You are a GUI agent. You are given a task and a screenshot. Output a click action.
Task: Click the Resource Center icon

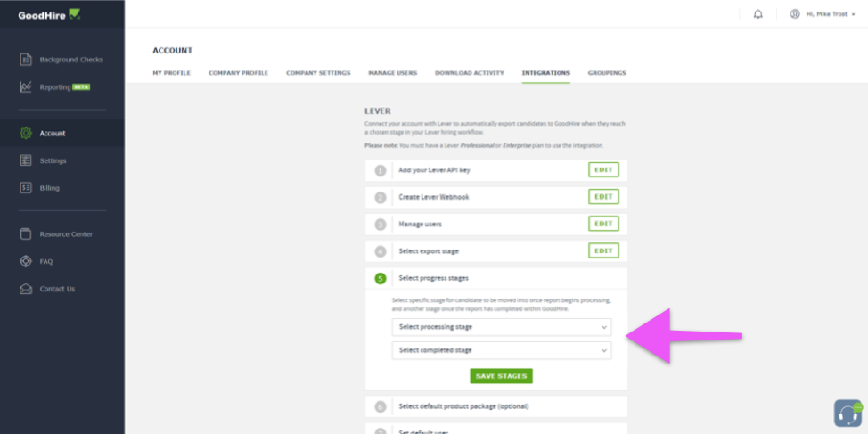coord(26,234)
